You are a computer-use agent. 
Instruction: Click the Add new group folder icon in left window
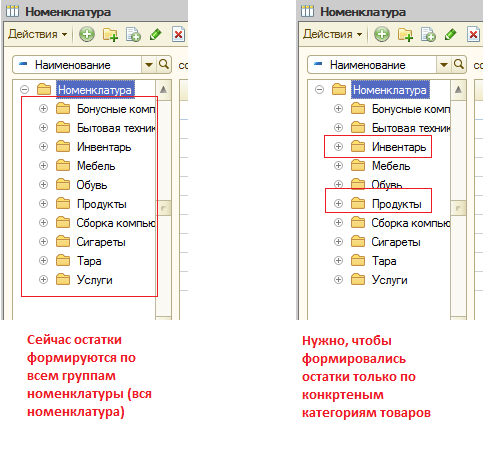(x=110, y=34)
